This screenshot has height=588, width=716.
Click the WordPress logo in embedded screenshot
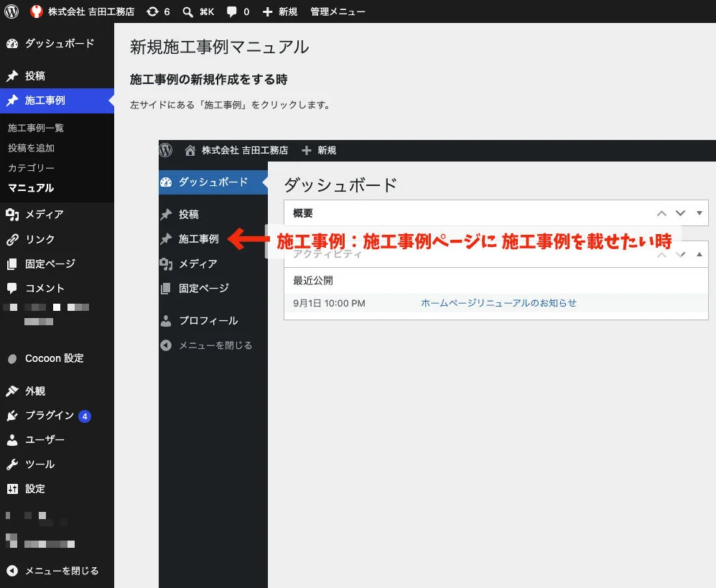click(166, 150)
